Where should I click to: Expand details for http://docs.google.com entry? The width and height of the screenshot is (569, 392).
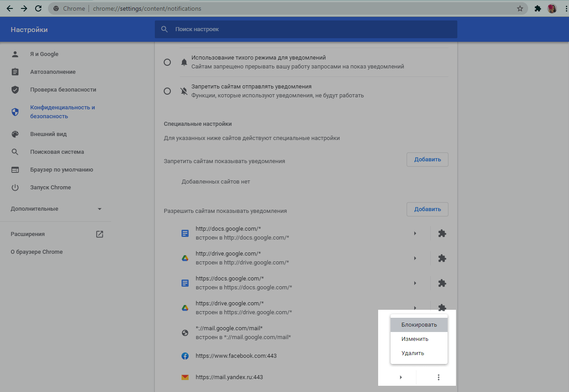[x=415, y=233]
